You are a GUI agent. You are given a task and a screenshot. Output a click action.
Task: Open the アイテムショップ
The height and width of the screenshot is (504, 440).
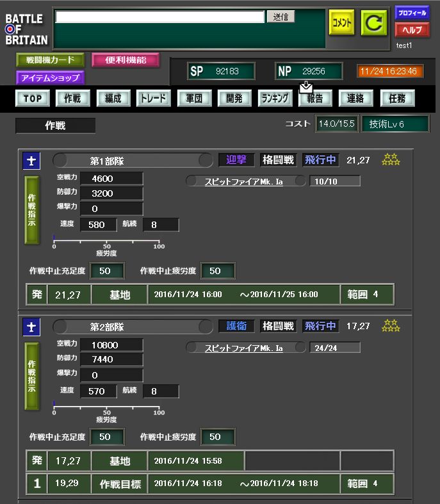click(x=50, y=77)
